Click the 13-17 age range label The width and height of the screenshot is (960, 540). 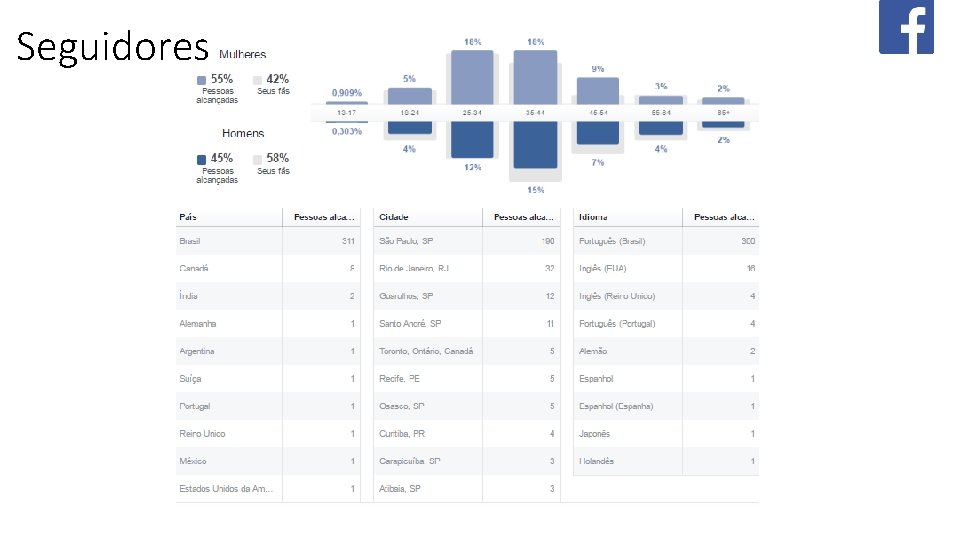pos(347,113)
